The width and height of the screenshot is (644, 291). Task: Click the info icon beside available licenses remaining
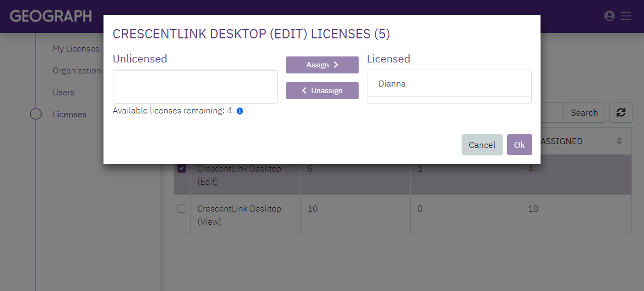pos(240,111)
